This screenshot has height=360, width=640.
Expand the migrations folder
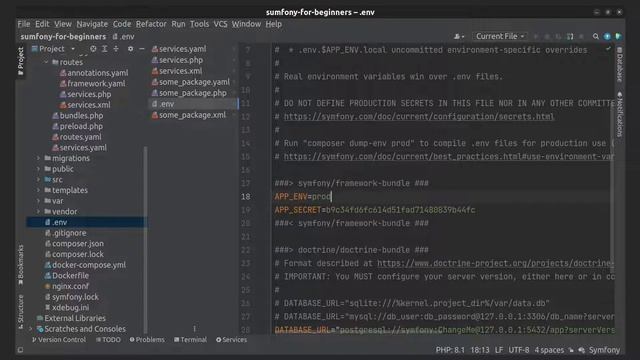pos(38,158)
